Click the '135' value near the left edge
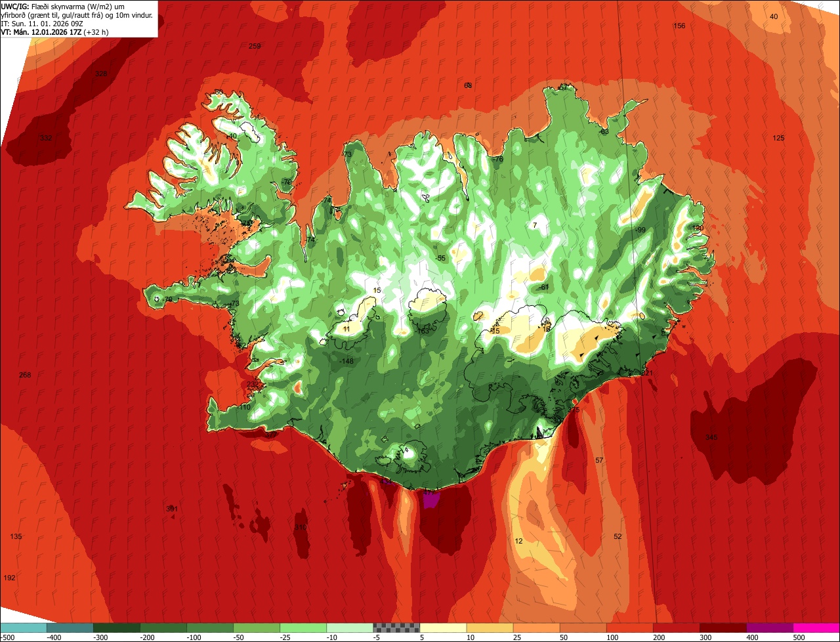The height and width of the screenshot is (642, 840). 16,536
